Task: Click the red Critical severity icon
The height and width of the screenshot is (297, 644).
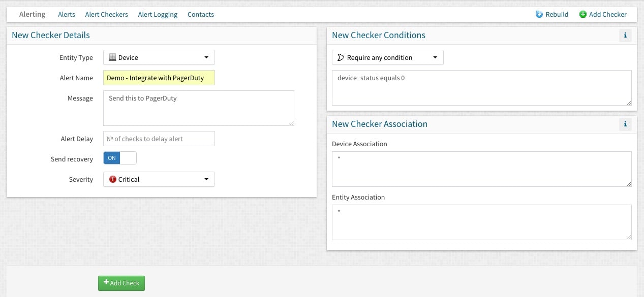Action: [x=113, y=179]
